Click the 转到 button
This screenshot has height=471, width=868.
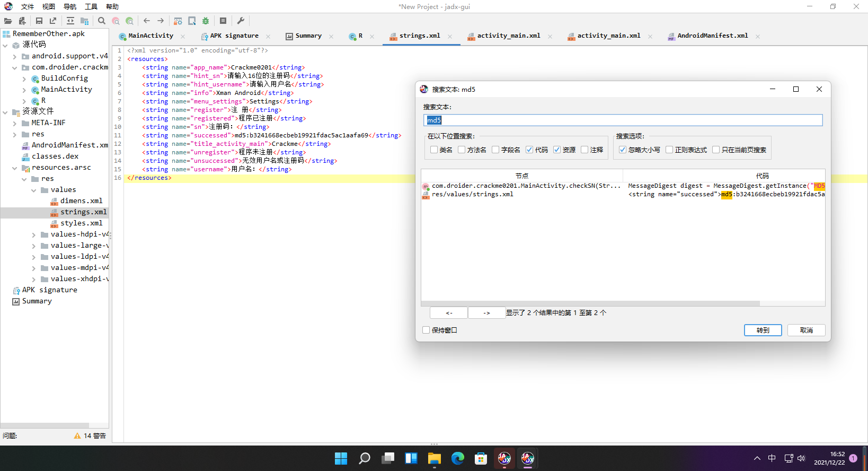(x=763, y=330)
